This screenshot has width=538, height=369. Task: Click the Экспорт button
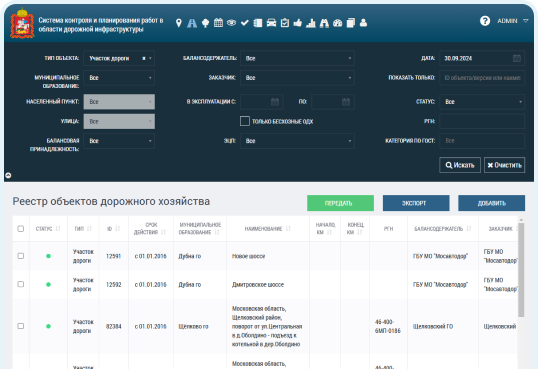click(x=416, y=203)
